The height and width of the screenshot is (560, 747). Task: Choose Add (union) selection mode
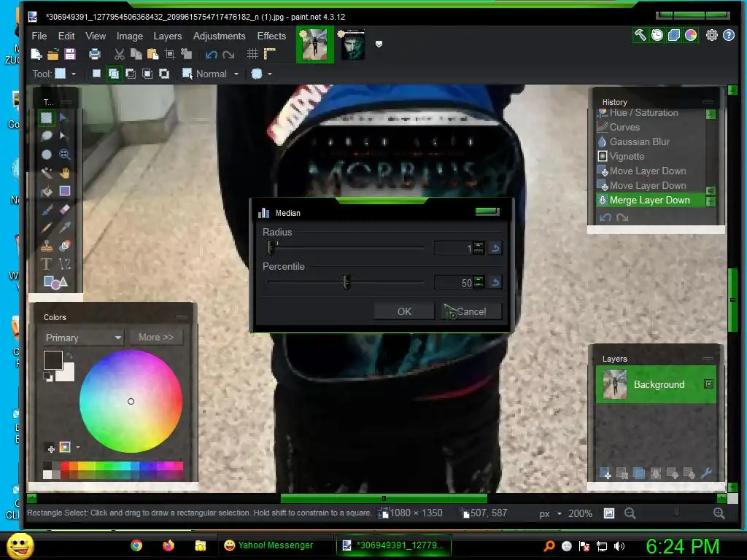pyautogui.click(x=113, y=74)
